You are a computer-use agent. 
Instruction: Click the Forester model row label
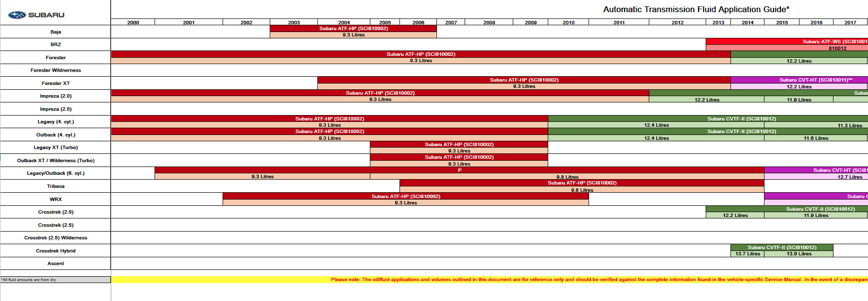pos(55,57)
